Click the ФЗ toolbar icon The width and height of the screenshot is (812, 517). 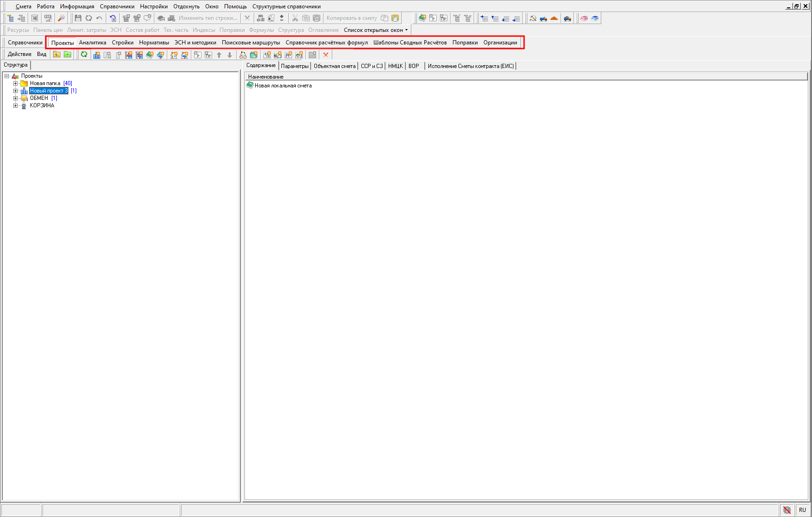pyautogui.click(x=299, y=55)
